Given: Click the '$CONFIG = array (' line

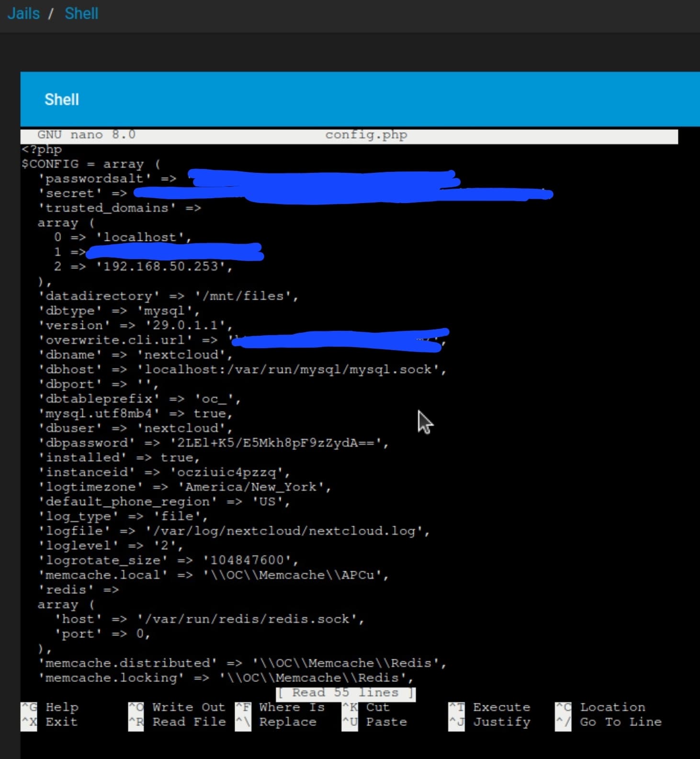Looking at the screenshot, I should click(x=91, y=164).
